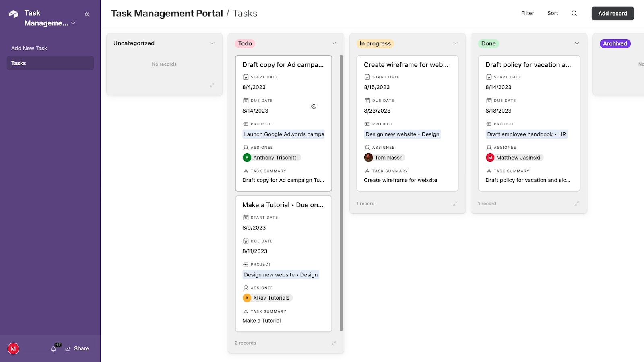Click the Sort option
644x362 pixels.
click(553, 13)
